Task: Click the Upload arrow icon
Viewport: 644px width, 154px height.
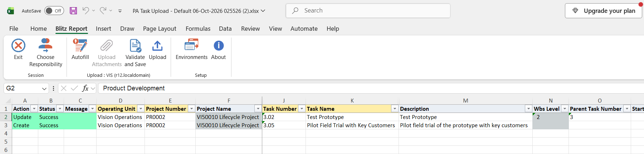Action: click(157, 46)
